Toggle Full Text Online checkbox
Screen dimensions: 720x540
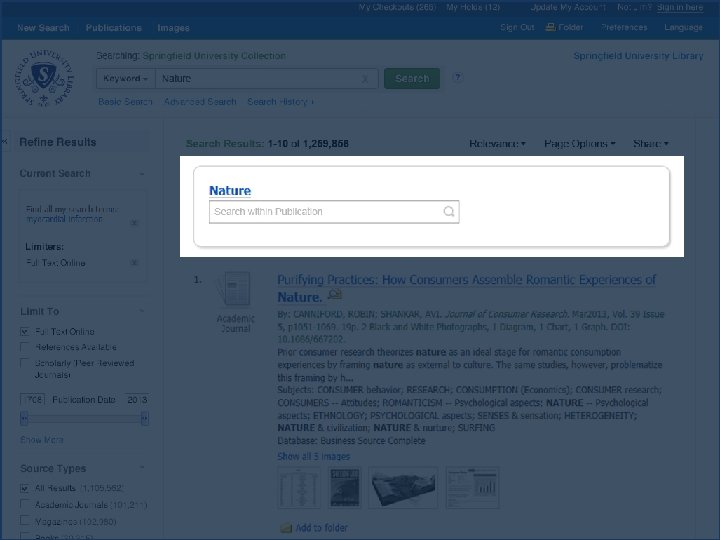point(25,331)
